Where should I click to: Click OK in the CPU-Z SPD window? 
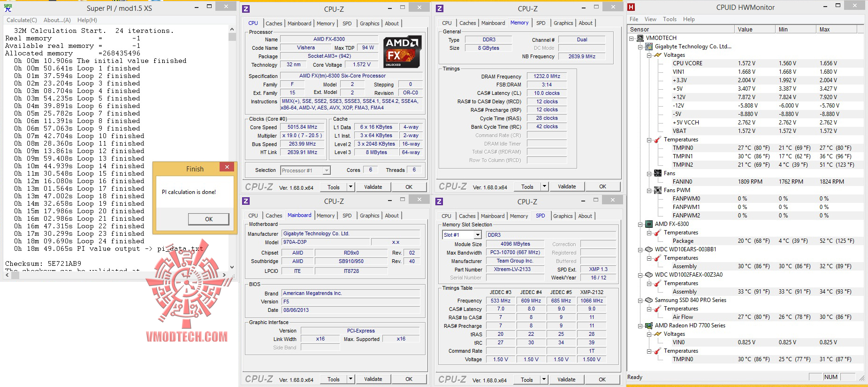point(602,379)
